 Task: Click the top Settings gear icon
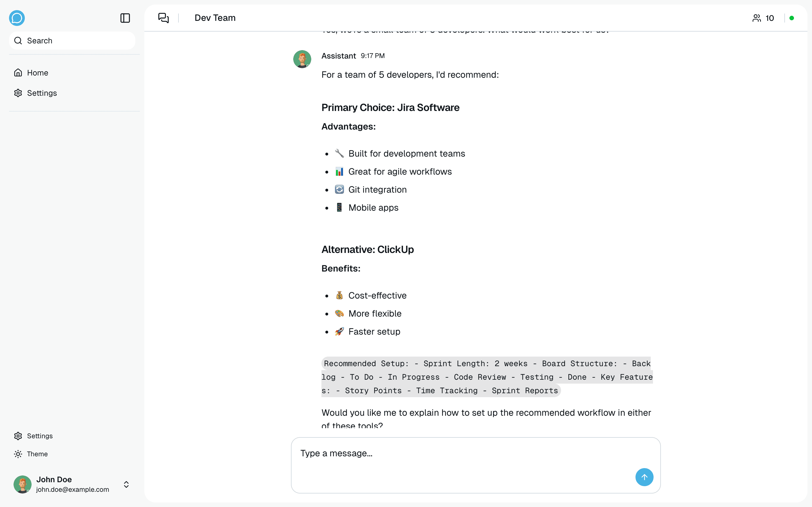(18, 93)
